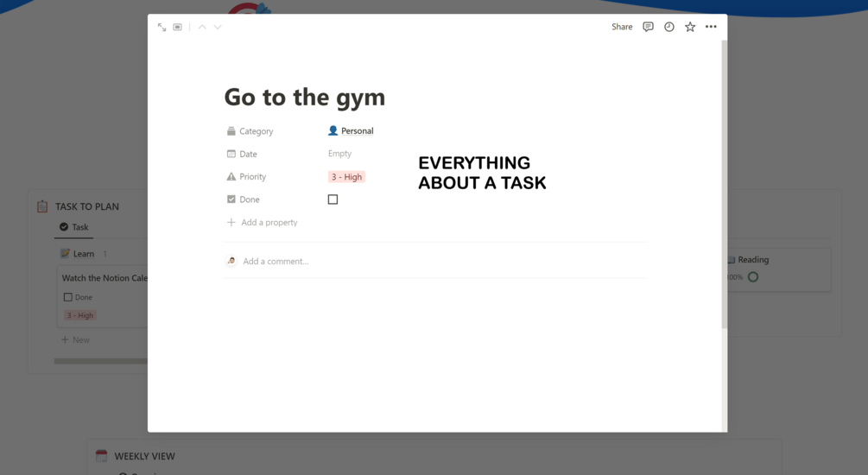
Task: Click the Date property label
Action: pyautogui.click(x=248, y=154)
